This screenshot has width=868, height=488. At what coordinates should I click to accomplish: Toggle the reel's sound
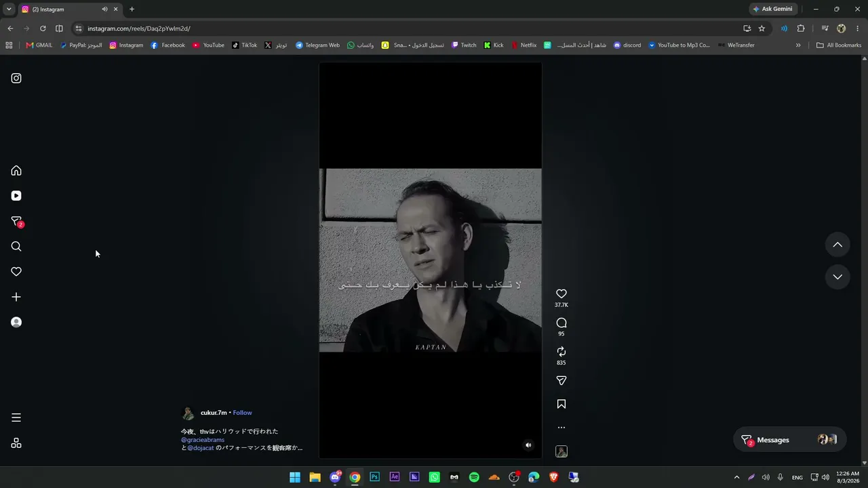[528, 445]
